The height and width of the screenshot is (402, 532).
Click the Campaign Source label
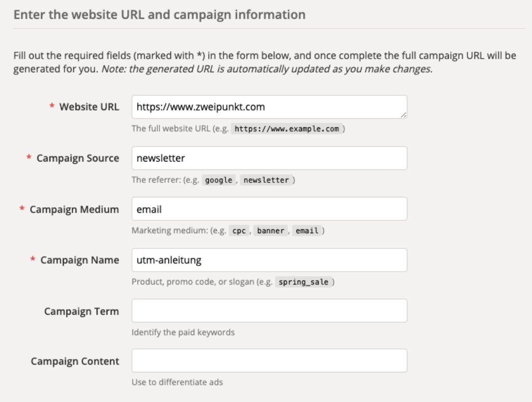pos(77,158)
